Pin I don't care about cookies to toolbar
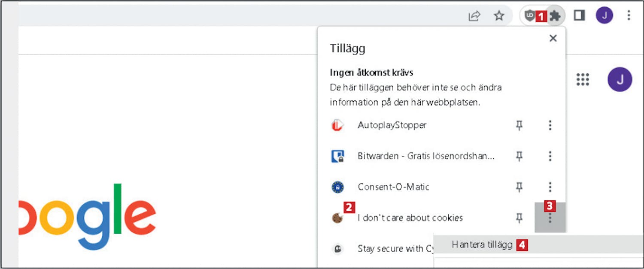Viewport: 644px width, 269px height. [x=519, y=218]
